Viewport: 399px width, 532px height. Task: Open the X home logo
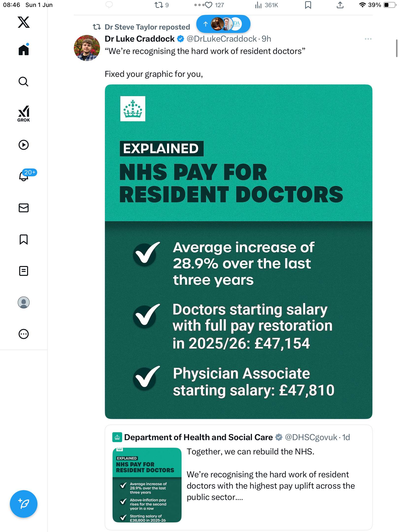click(24, 22)
